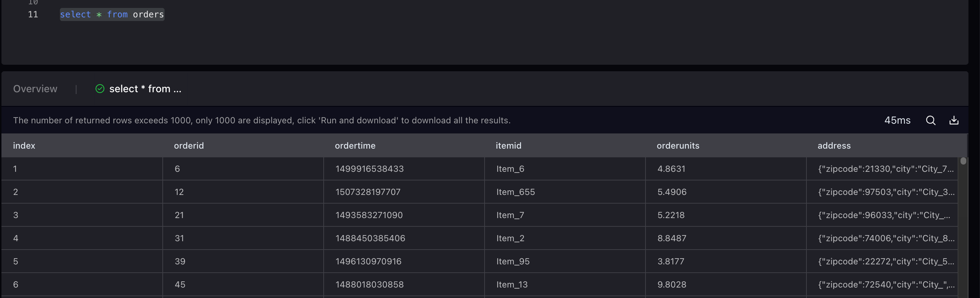Click line number 11 in editor gutter

pyautogui.click(x=33, y=14)
